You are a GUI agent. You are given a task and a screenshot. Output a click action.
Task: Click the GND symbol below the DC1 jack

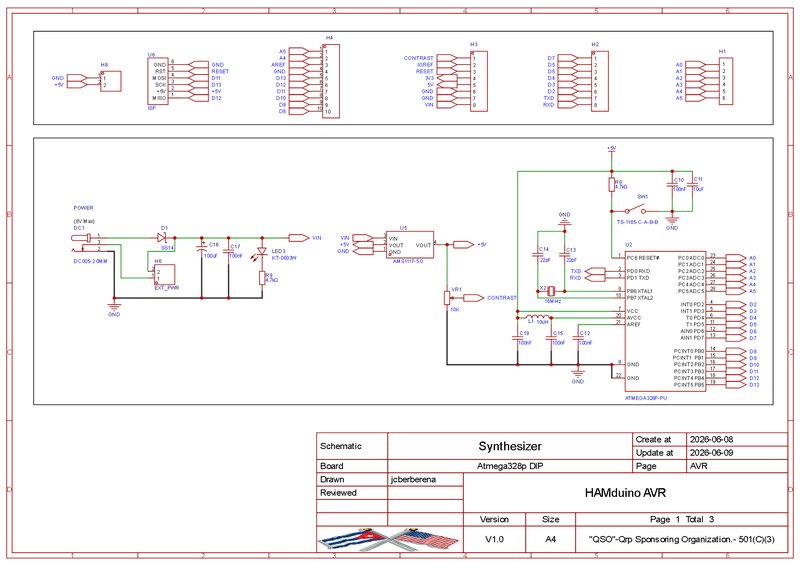[114, 307]
